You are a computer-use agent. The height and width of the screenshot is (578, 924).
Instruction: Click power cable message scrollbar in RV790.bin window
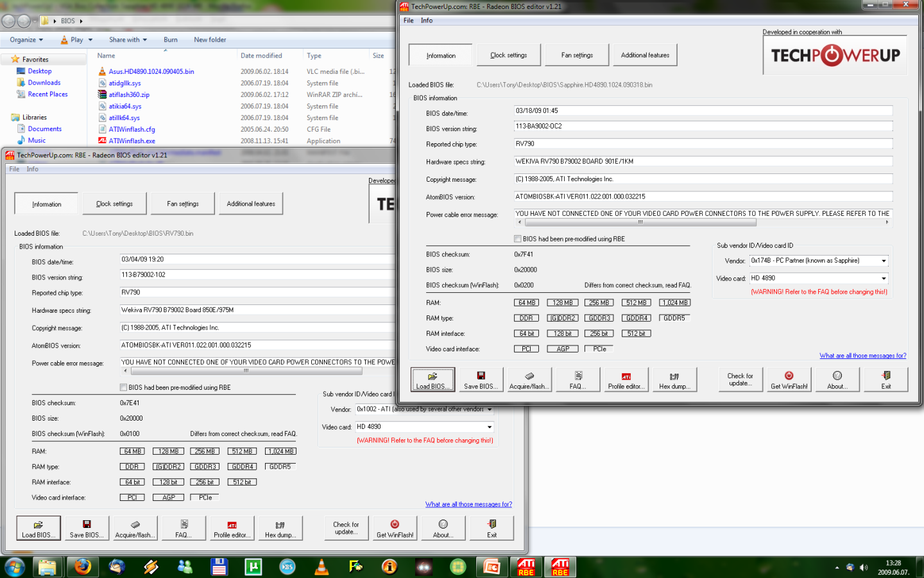(x=246, y=371)
